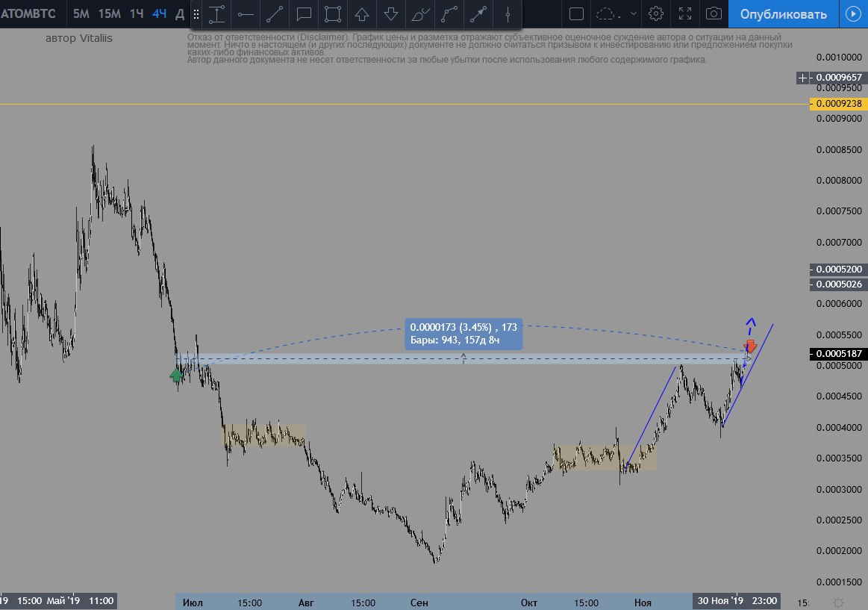This screenshot has width=868, height=610.
Task: Click the layout square icon
Action: point(576,14)
